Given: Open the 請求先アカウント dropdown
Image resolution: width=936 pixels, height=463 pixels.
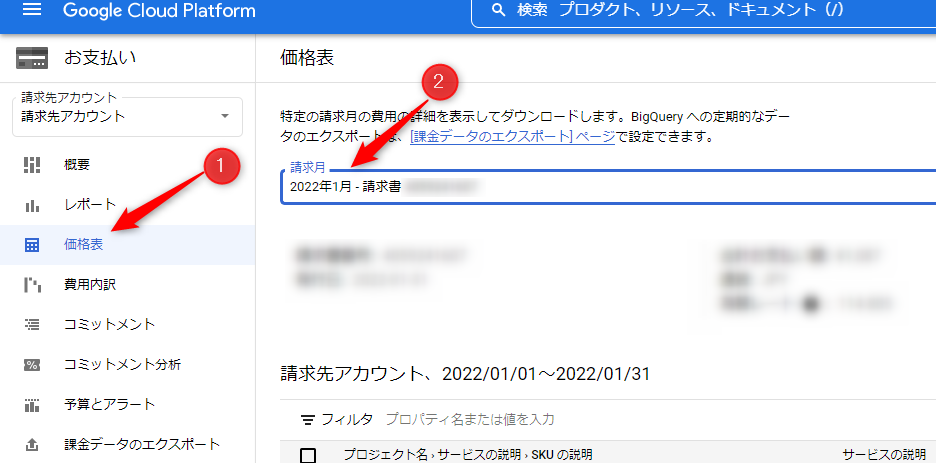Looking at the screenshot, I should click(127, 116).
